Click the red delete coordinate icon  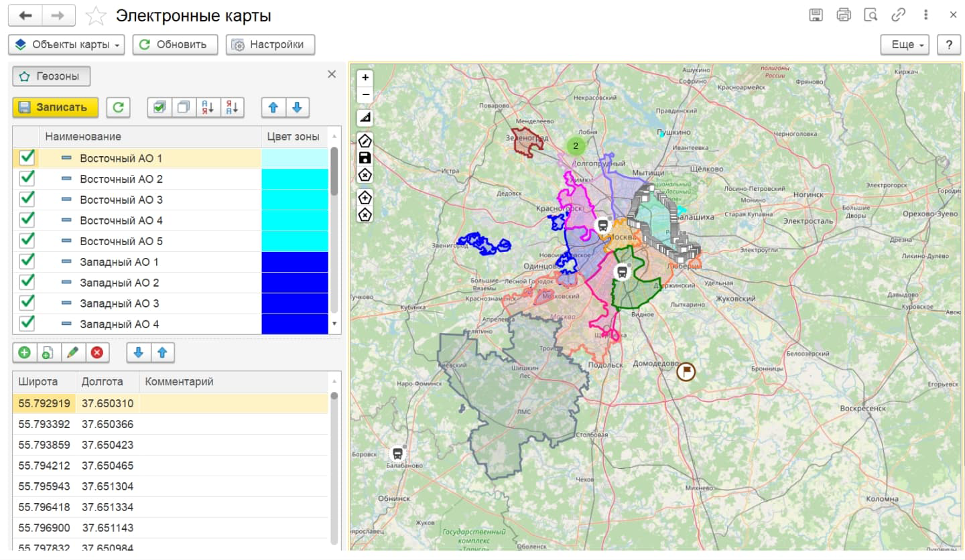tap(96, 352)
